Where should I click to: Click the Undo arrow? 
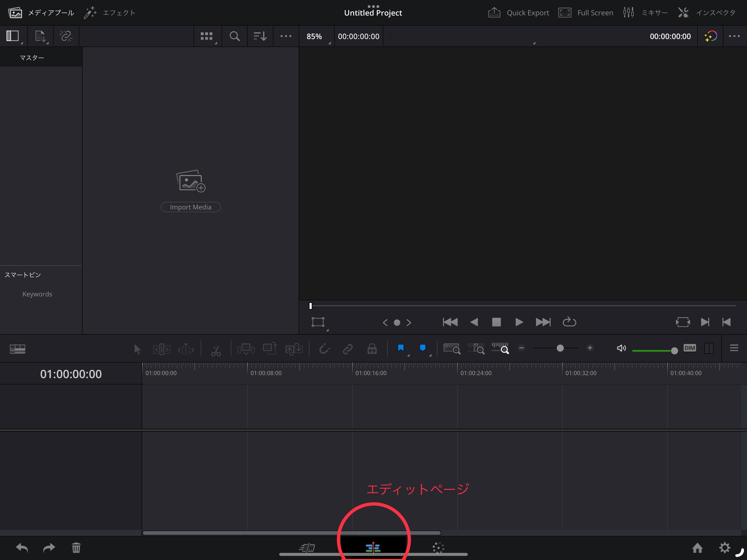click(22, 548)
